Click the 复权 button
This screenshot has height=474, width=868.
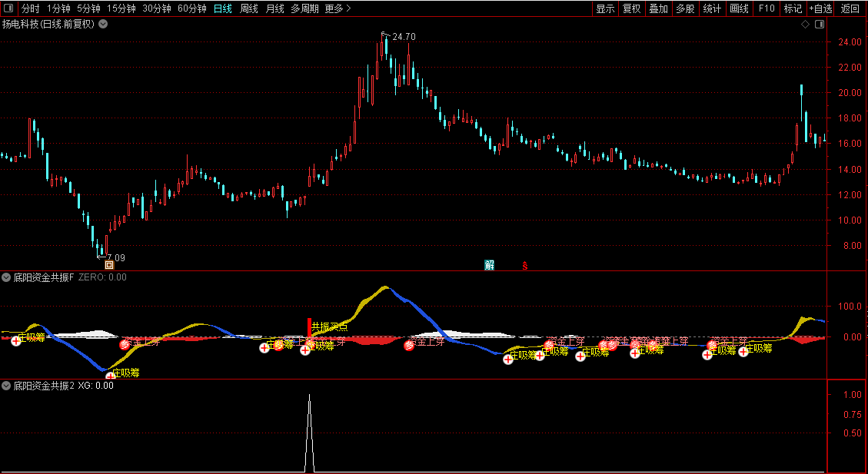click(632, 8)
